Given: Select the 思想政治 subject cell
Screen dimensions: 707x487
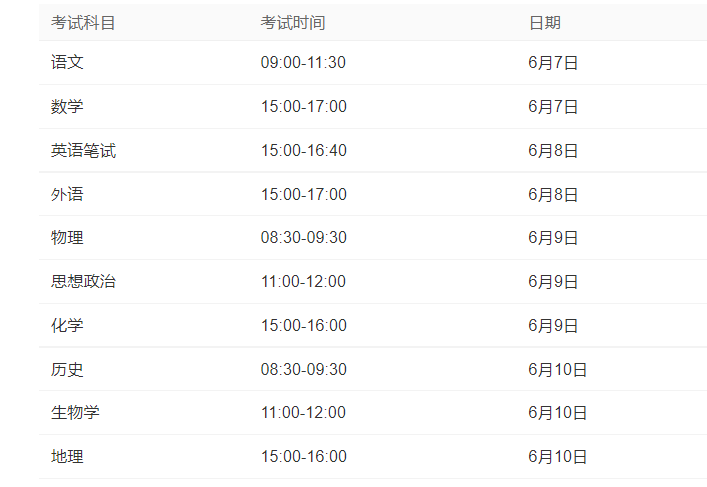Looking at the screenshot, I should [83, 281].
